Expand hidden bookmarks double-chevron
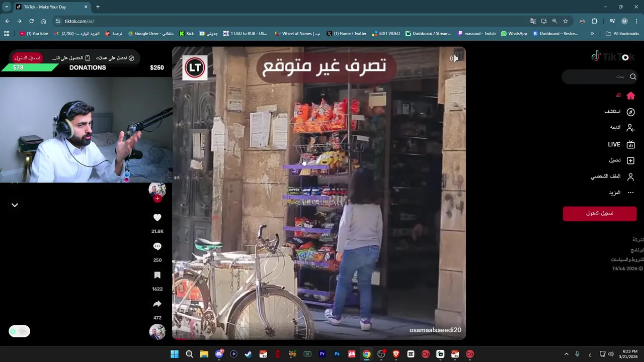This screenshot has width=644, height=362. [592, 34]
